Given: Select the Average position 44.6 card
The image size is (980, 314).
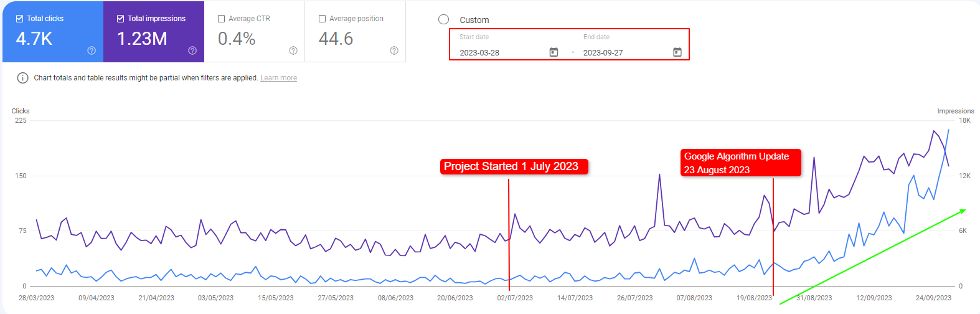Looking at the screenshot, I should click(356, 32).
